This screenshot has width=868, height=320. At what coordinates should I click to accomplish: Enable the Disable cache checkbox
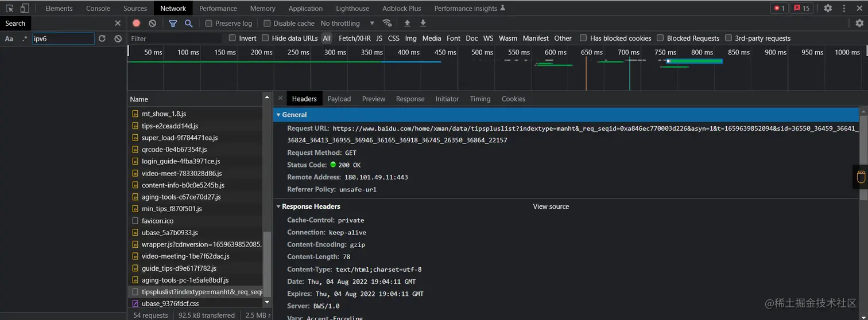pyautogui.click(x=267, y=24)
